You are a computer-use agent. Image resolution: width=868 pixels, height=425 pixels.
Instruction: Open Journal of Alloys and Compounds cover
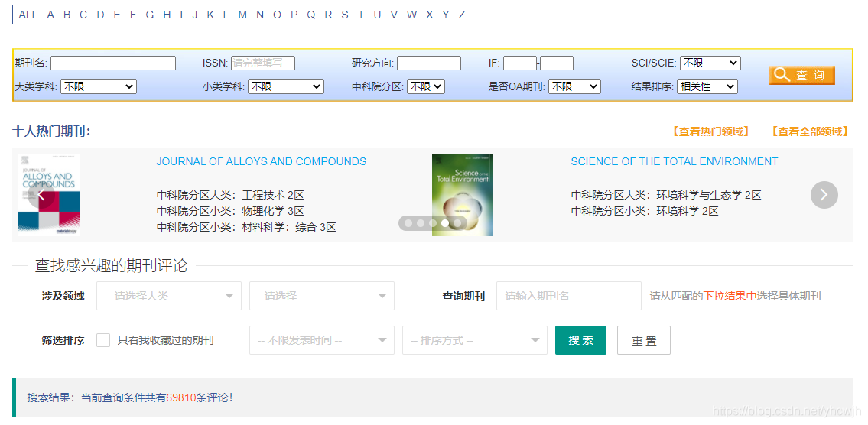[49, 195]
